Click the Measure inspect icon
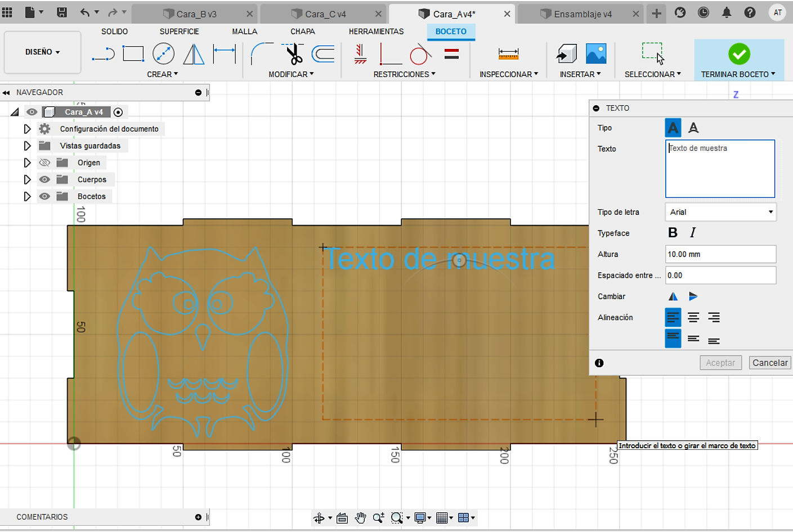Image resolution: width=793 pixels, height=532 pixels. (508, 54)
